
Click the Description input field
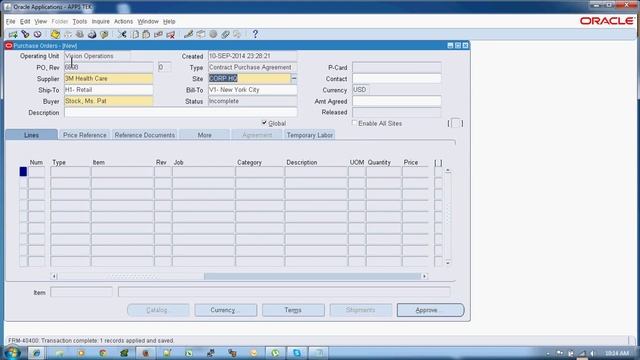tap(180, 112)
